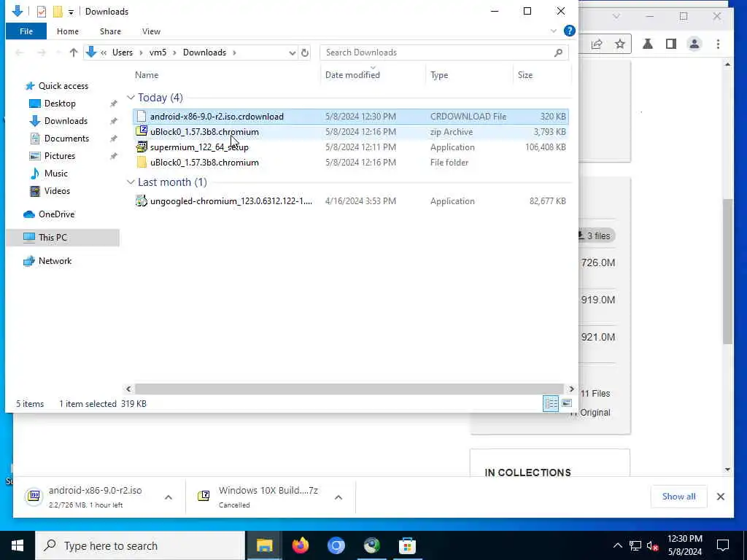Viewport: 747px width, 560px height.
Task: Open the Windows Start menu
Action: (x=18, y=545)
